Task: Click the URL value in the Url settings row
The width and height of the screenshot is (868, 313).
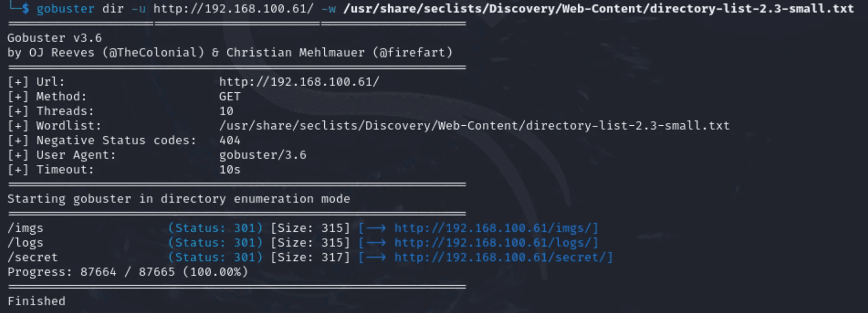Action: pos(299,82)
